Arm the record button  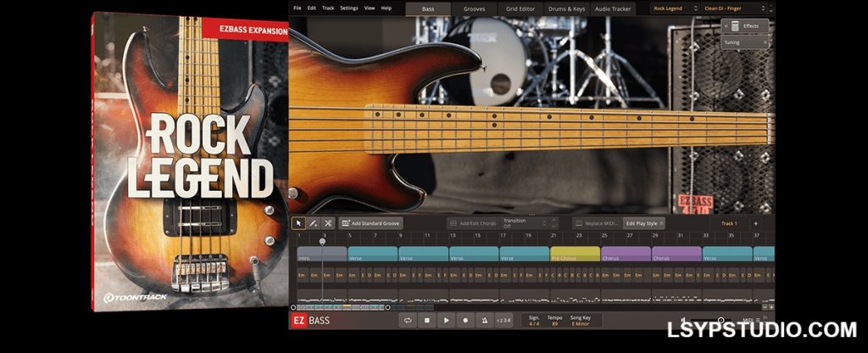[465, 320]
